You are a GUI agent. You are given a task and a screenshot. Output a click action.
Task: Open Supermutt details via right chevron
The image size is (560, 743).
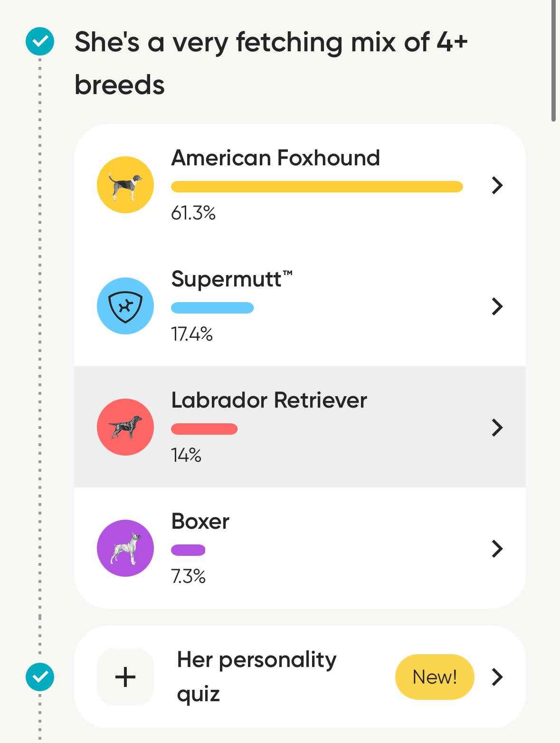point(497,306)
